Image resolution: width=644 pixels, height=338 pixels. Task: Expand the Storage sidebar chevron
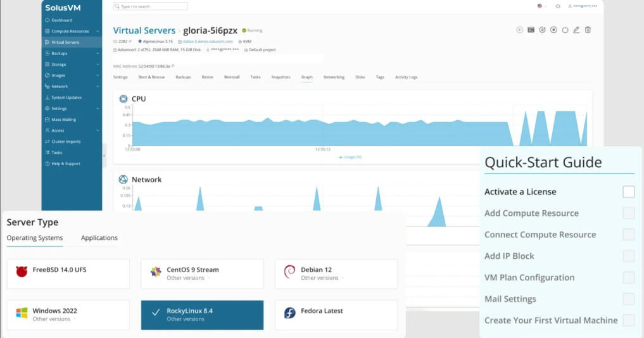[x=98, y=65]
